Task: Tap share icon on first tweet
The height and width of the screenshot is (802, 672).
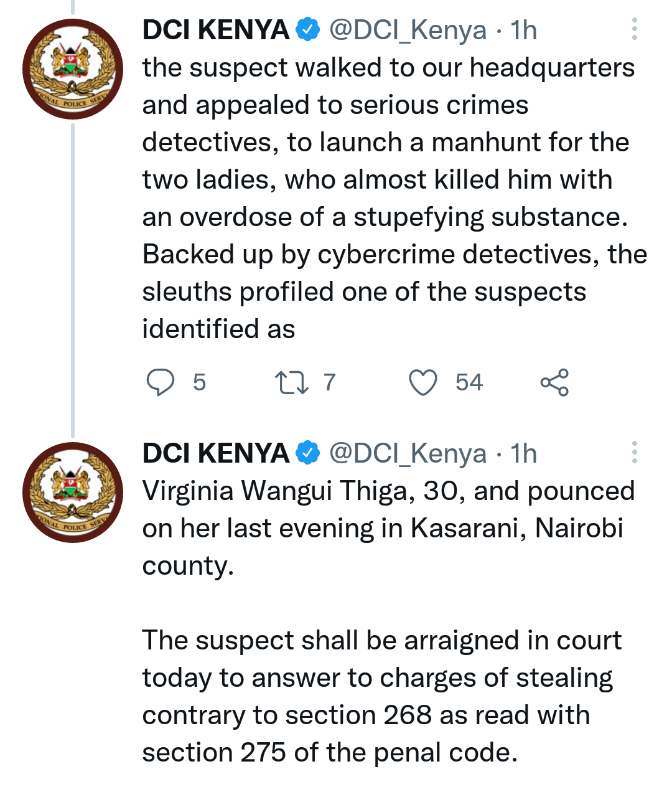Action: [554, 382]
